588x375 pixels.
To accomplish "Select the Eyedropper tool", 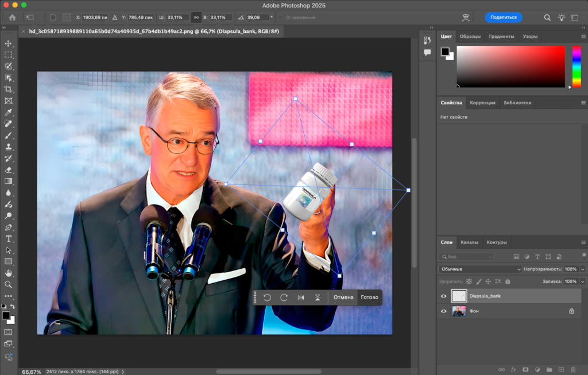I will 9,112.
